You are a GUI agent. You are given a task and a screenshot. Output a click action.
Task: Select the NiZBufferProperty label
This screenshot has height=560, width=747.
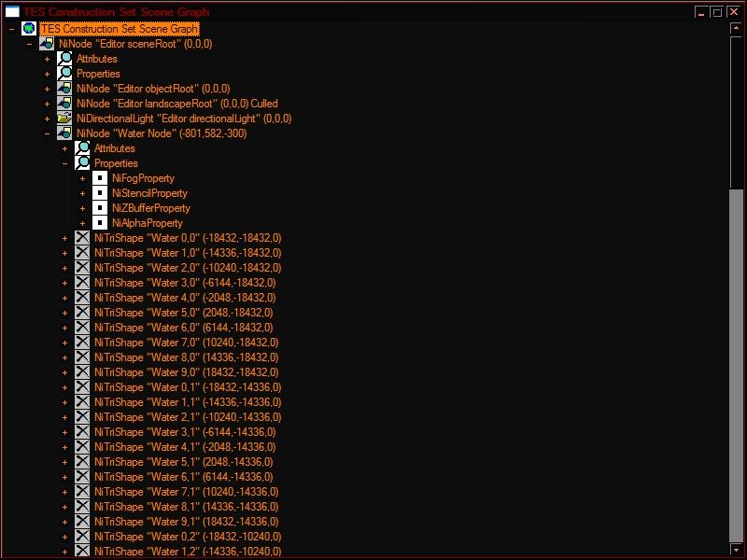click(x=151, y=207)
